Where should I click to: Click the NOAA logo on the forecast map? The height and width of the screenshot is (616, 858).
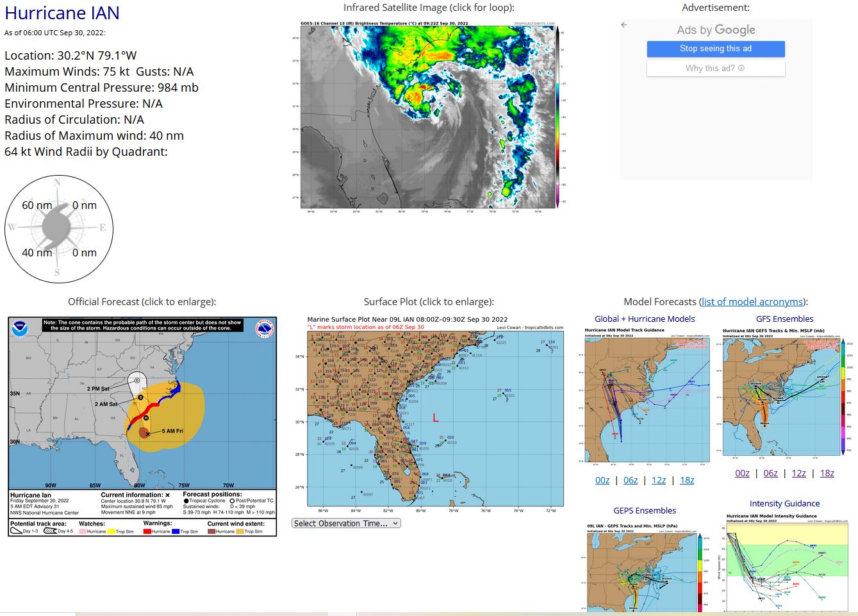[20, 328]
